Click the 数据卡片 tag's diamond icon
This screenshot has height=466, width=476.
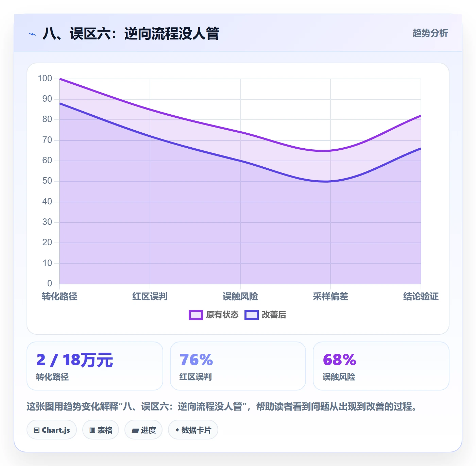pyautogui.click(x=177, y=430)
